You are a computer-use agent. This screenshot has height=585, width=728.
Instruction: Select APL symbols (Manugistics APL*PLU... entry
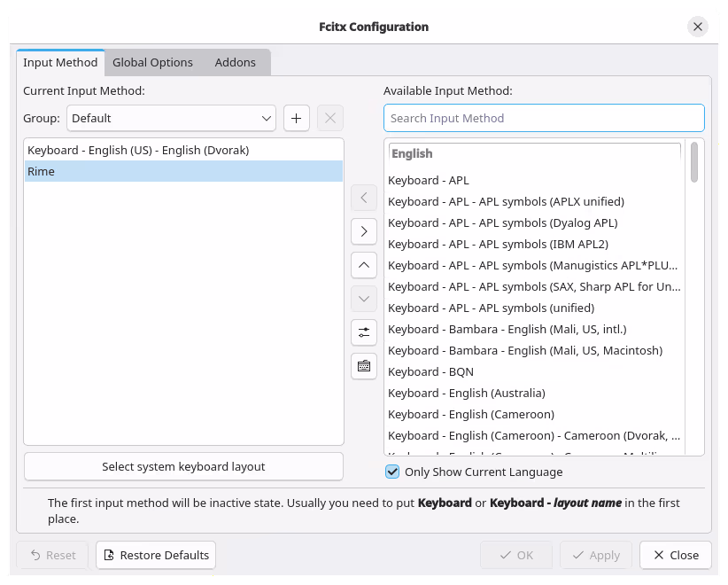pyautogui.click(x=534, y=265)
